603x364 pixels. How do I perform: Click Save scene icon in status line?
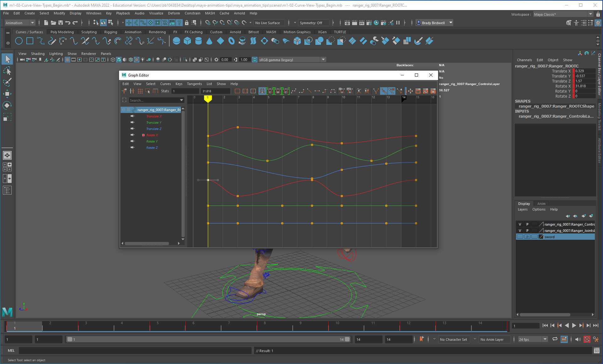point(61,23)
